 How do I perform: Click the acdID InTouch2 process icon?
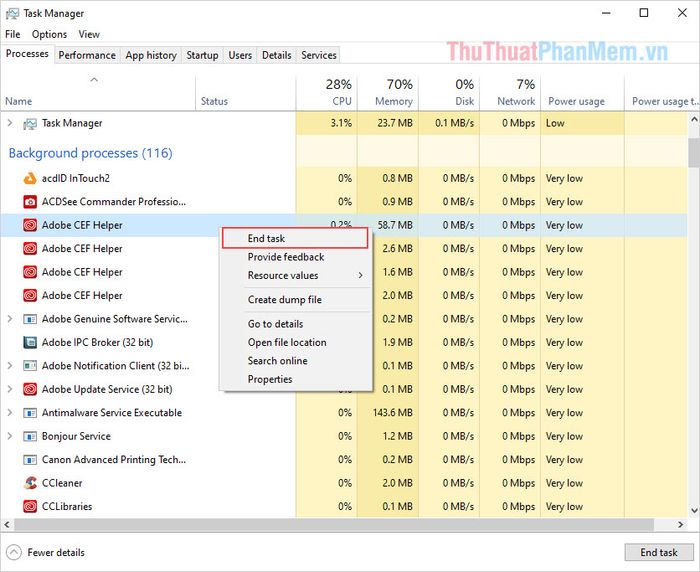[x=30, y=179]
